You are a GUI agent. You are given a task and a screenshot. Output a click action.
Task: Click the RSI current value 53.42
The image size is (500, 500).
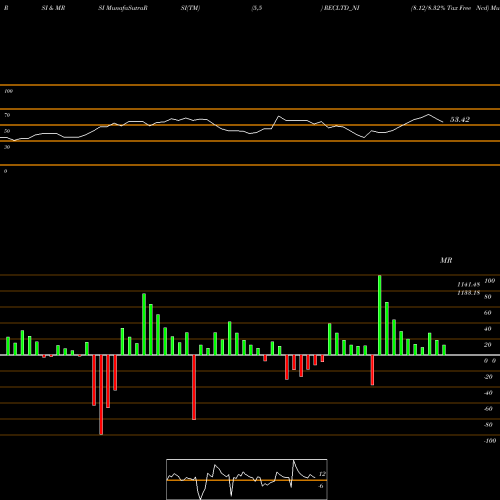click(460, 119)
